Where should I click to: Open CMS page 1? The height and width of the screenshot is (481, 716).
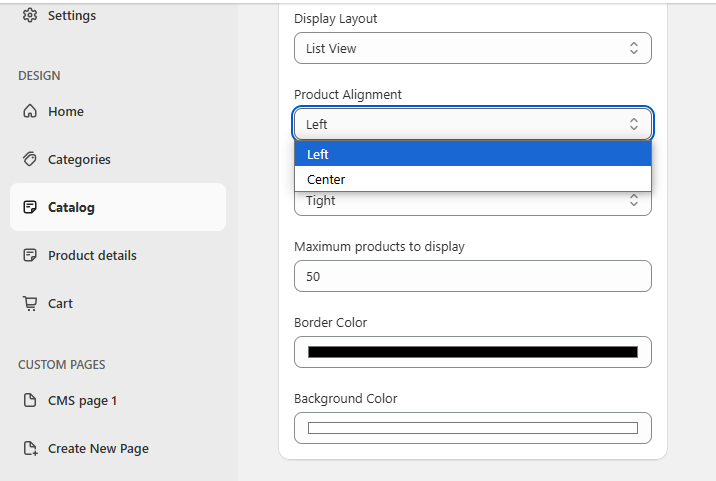click(118, 400)
